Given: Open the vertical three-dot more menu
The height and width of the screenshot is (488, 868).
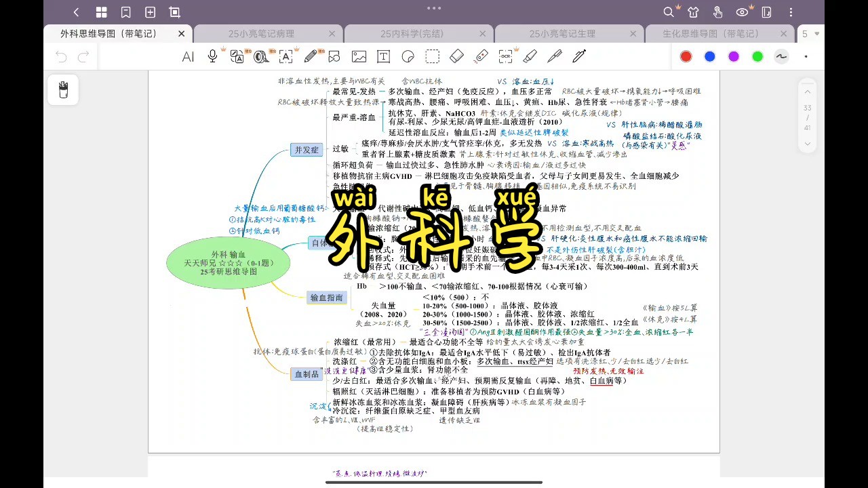Looking at the screenshot, I should click(x=791, y=12).
